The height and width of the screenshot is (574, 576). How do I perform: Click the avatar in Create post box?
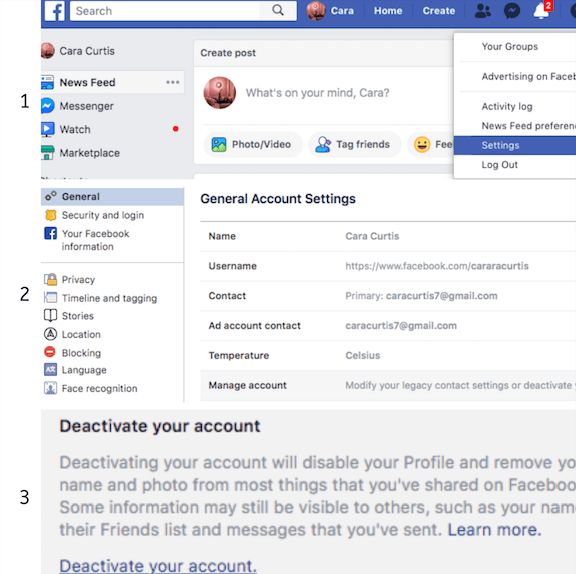(220, 93)
